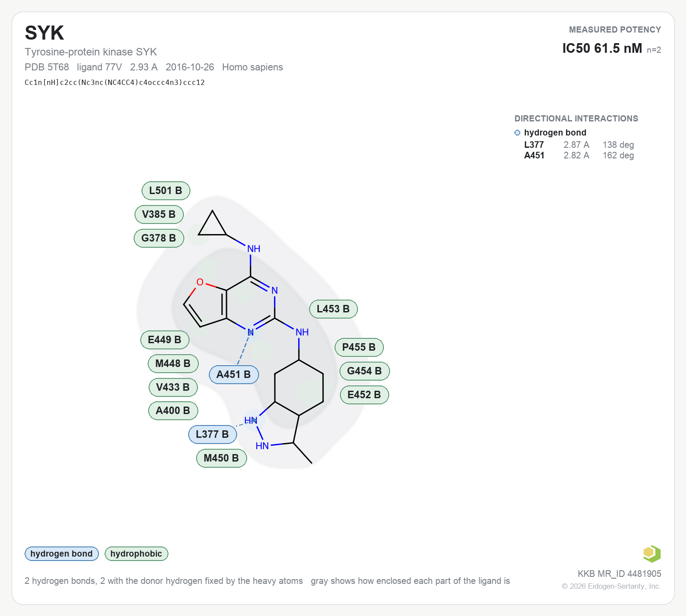
Task: Click the 2.93 A resolution value
Action: click(x=144, y=67)
